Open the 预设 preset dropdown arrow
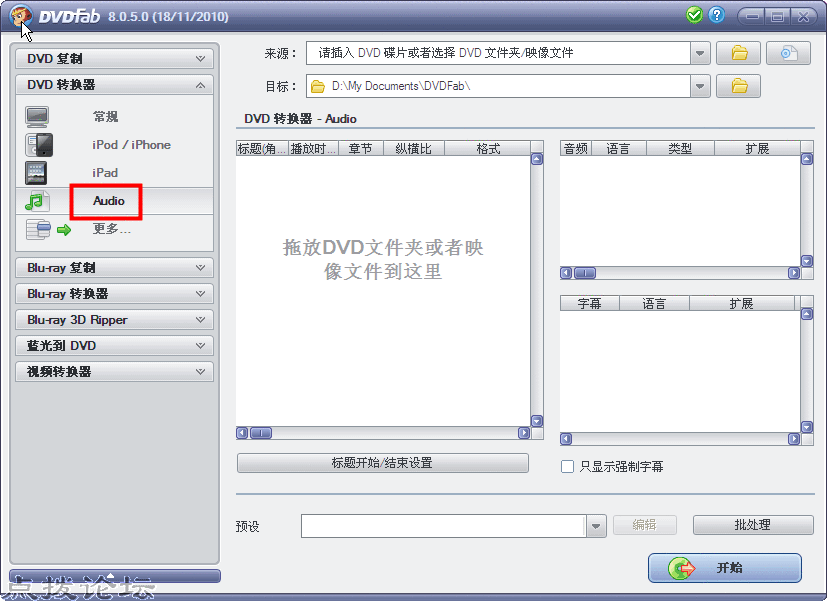This screenshot has height=601, width=827. [x=596, y=526]
